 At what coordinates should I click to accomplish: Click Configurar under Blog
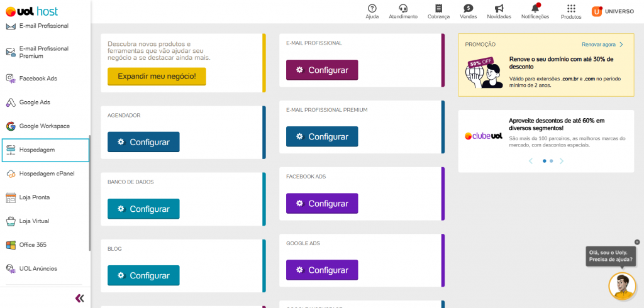coord(143,275)
